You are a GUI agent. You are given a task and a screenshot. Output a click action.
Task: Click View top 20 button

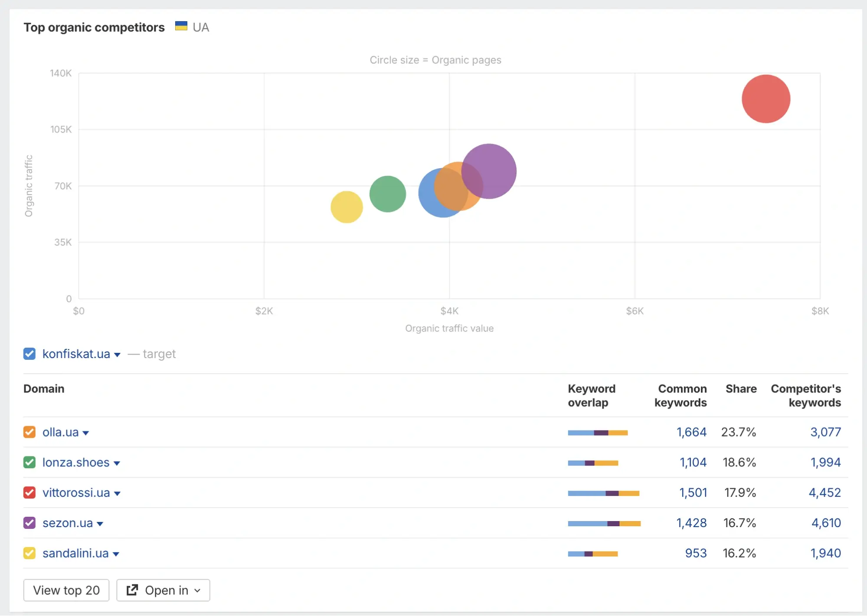point(66,590)
